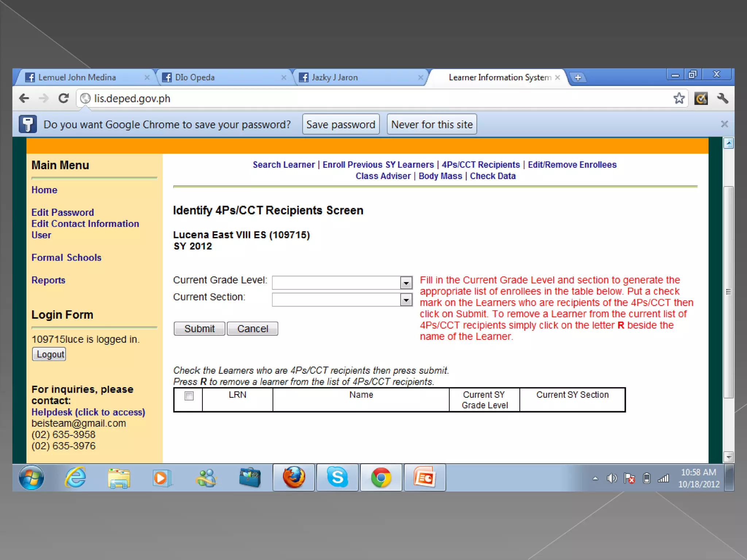The height and width of the screenshot is (560, 747).
Task: Click the browser forward arrow
Action: click(44, 98)
